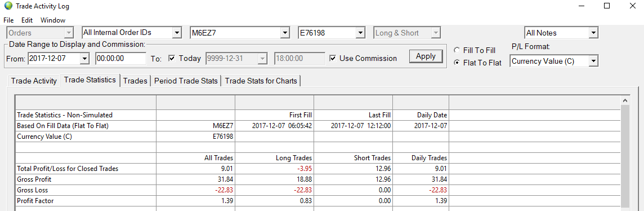The image size is (644, 211).
Task: Open the Window menu
Action: (x=53, y=20)
